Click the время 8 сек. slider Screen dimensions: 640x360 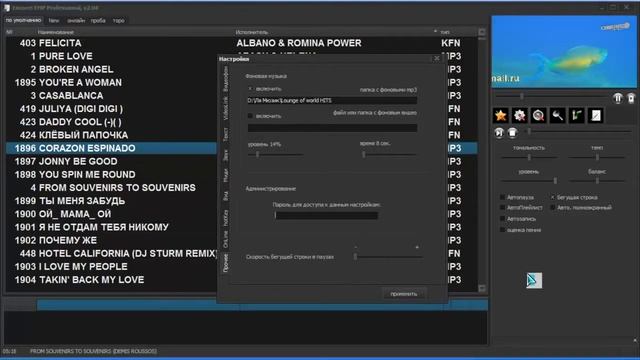point(388,155)
